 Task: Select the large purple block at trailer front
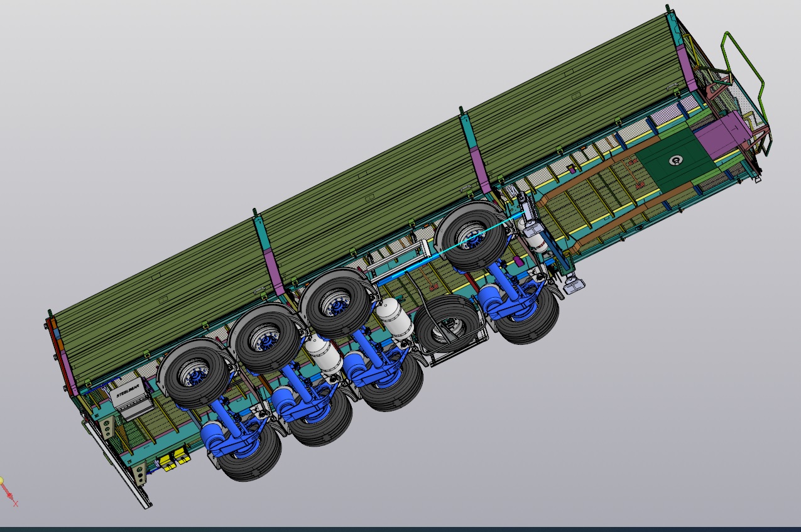(x=722, y=134)
